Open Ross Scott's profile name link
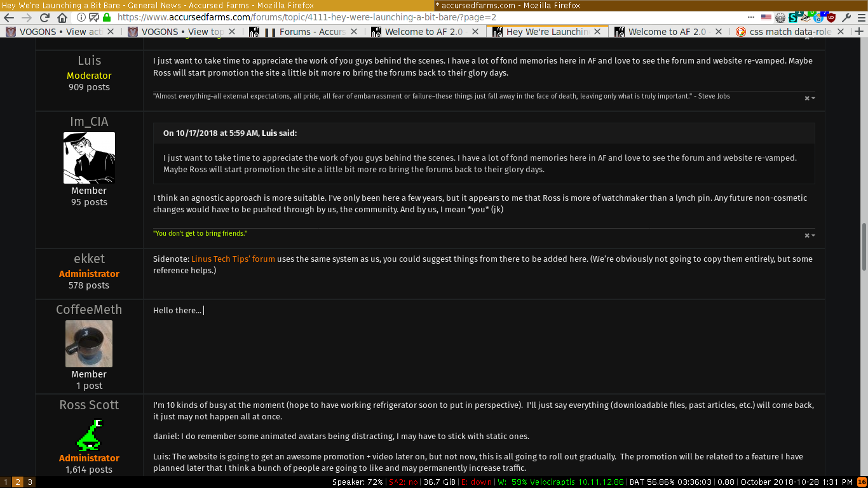Viewport: 868px width, 488px height. pyautogui.click(x=89, y=405)
